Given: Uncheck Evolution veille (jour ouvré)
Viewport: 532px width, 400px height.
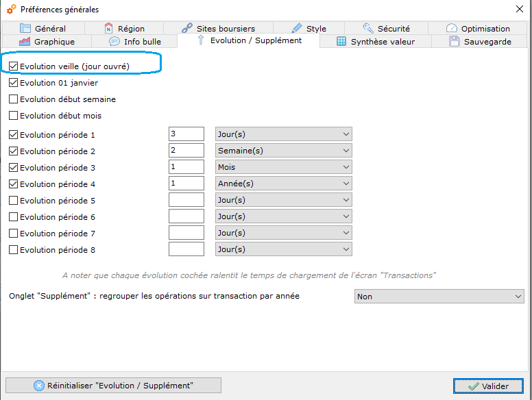Looking at the screenshot, I should click(13, 66).
